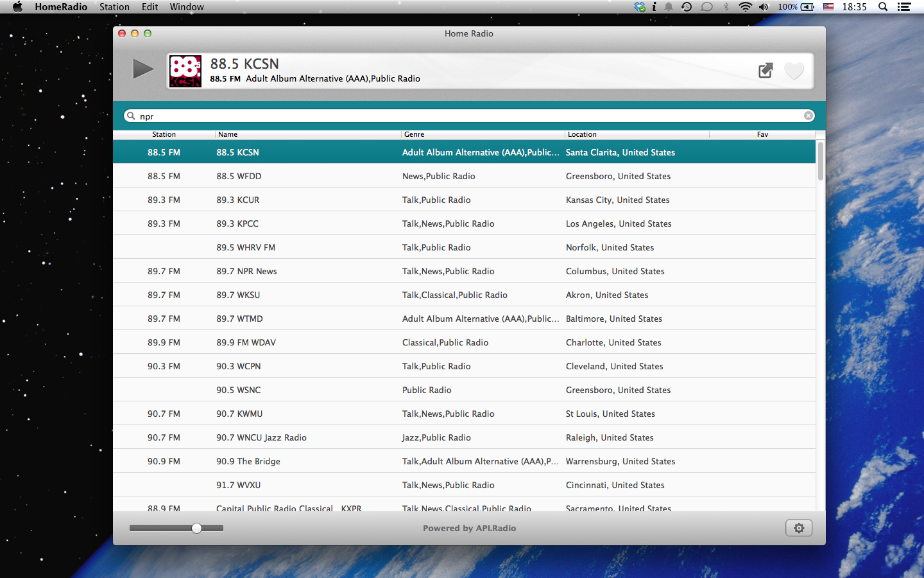Click the Bluetooth menu bar icon
The height and width of the screenshot is (578, 924).
point(726,7)
